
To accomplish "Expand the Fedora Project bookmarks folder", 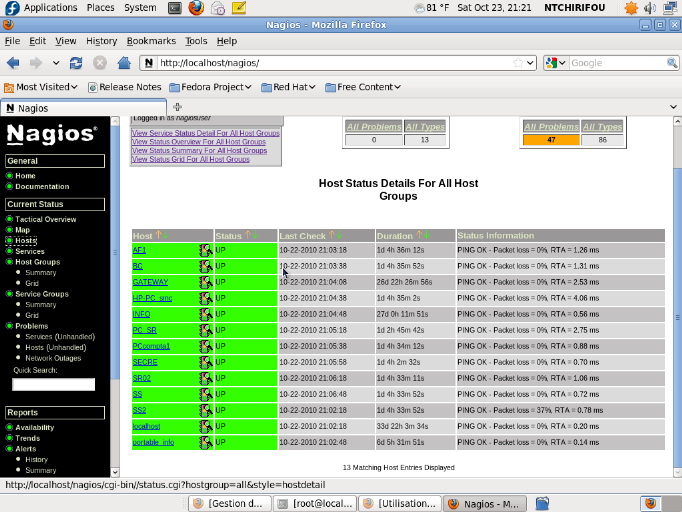I will point(215,87).
